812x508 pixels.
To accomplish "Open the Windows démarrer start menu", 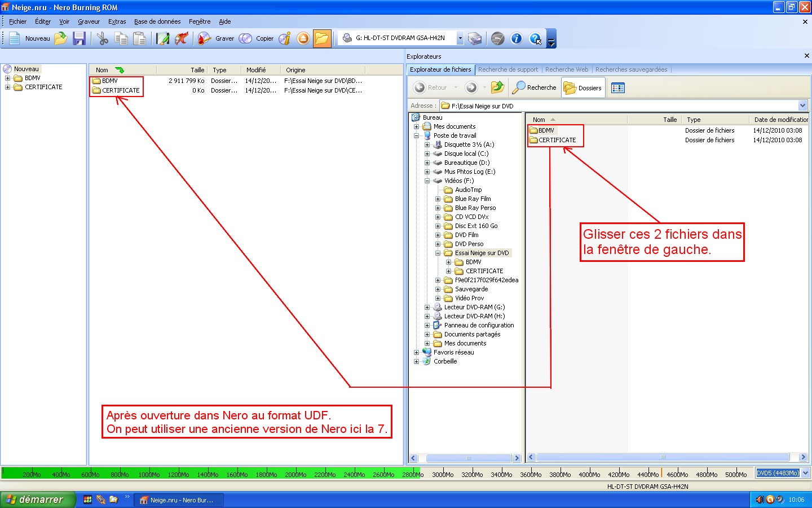I will click(37, 500).
